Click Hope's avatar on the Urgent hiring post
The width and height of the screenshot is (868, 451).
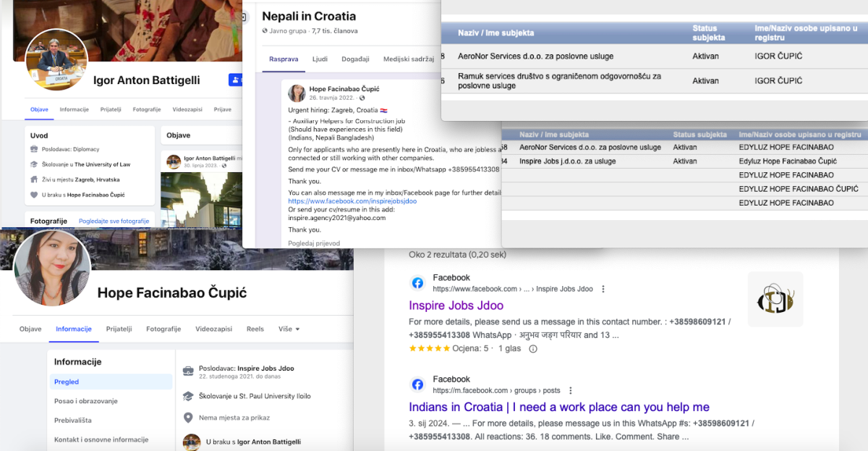(x=297, y=93)
